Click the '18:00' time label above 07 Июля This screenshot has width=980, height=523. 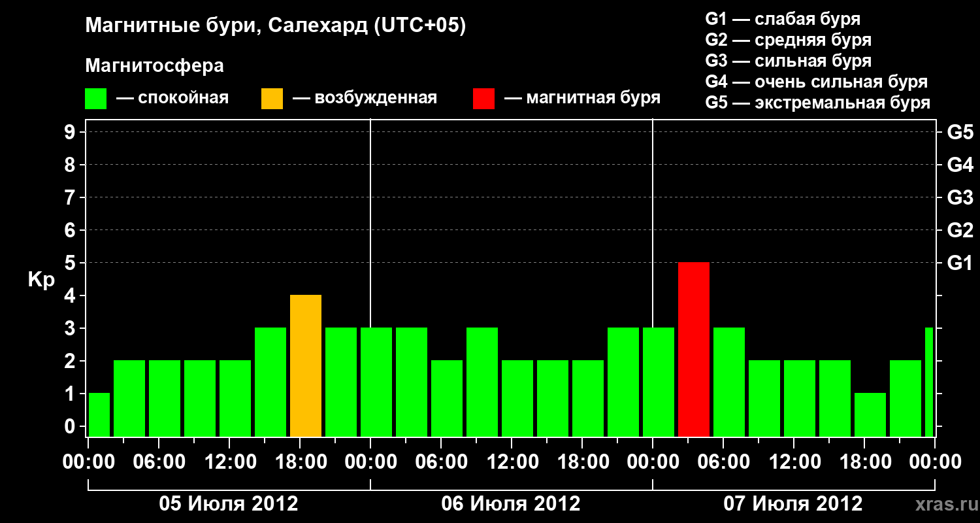pos(864,462)
